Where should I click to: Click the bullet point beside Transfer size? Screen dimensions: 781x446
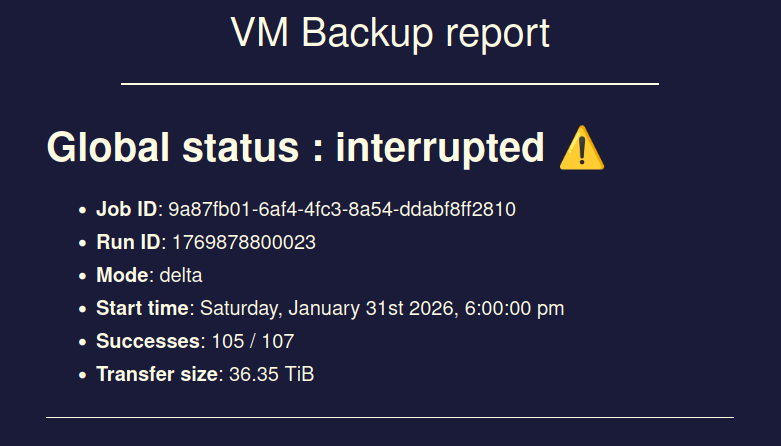point(82,375)
